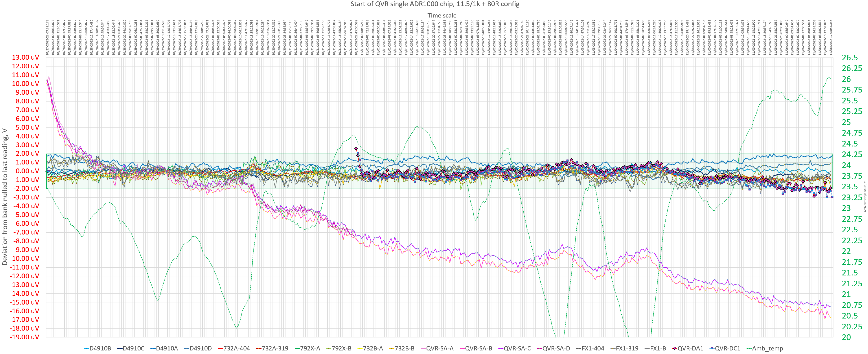Select the -6.00 uV axis label
868x354 pixels.
26,224
